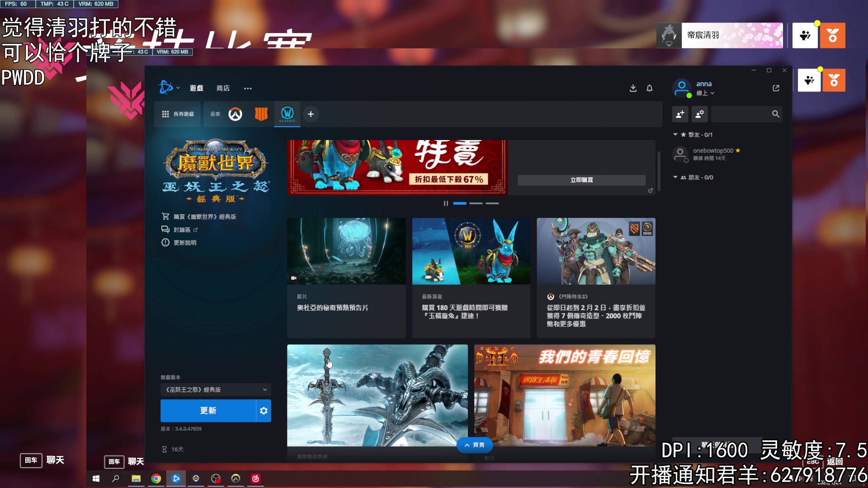The image size is (868, 488).
Task: Select the WoW Classic game tab
Action: [x=288, y=114]
